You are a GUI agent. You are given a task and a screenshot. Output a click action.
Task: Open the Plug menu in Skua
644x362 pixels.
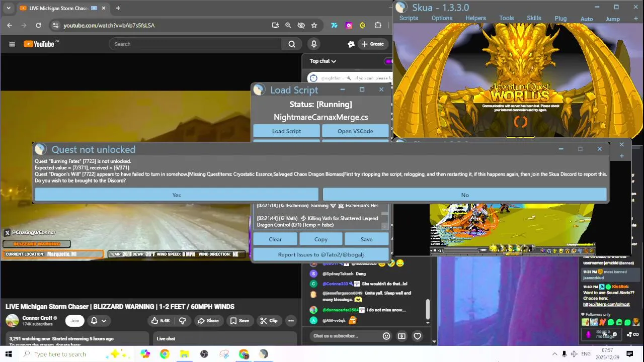pos(560,18)
